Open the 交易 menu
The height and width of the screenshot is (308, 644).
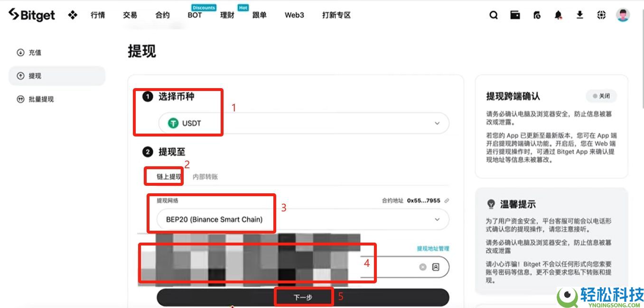(x=130, y=15)
